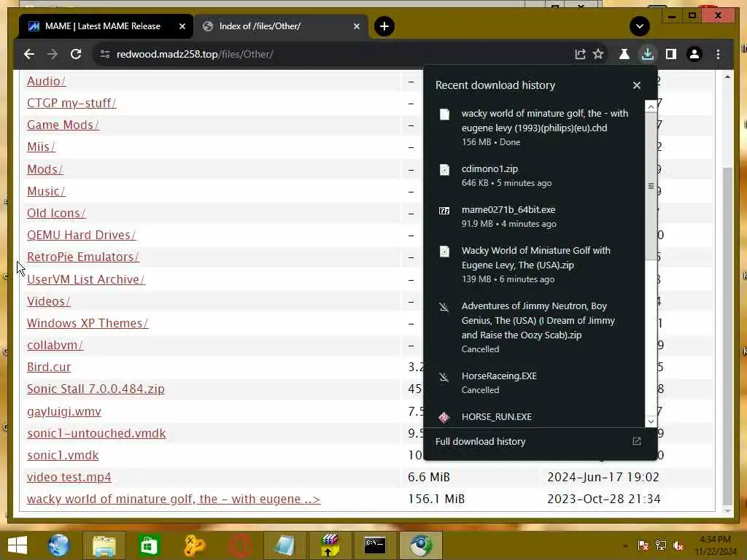
Task: Click the 7z icon next to mame0271b_64bit.exe
Action: (x=444, y=211)
